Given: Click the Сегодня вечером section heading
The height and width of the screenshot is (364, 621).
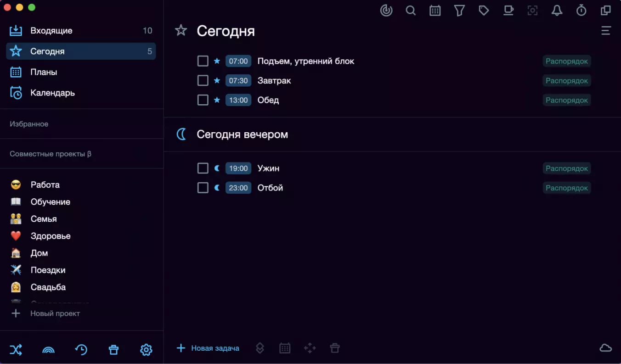Looking at the screenshot, I should pyautogui.click(x=242, y=134).
